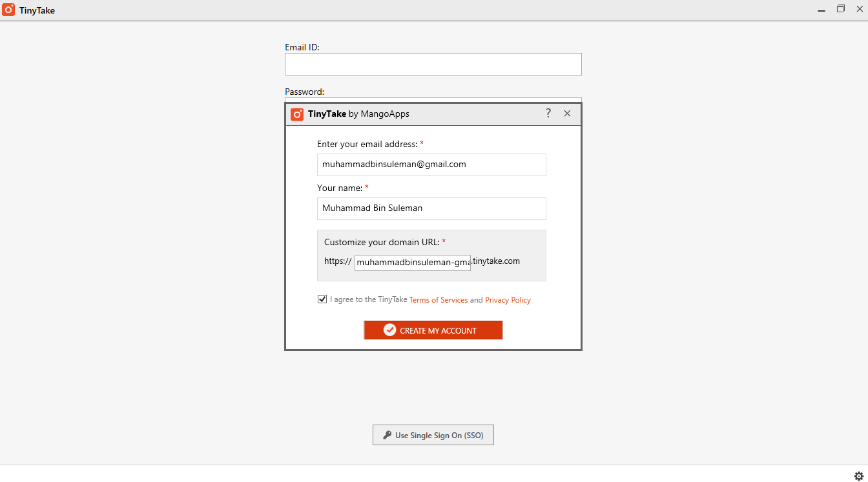The width and height of the screenshot is (868, 482).
Task: Restore down the TinyTake window
Action: [841, 9]
